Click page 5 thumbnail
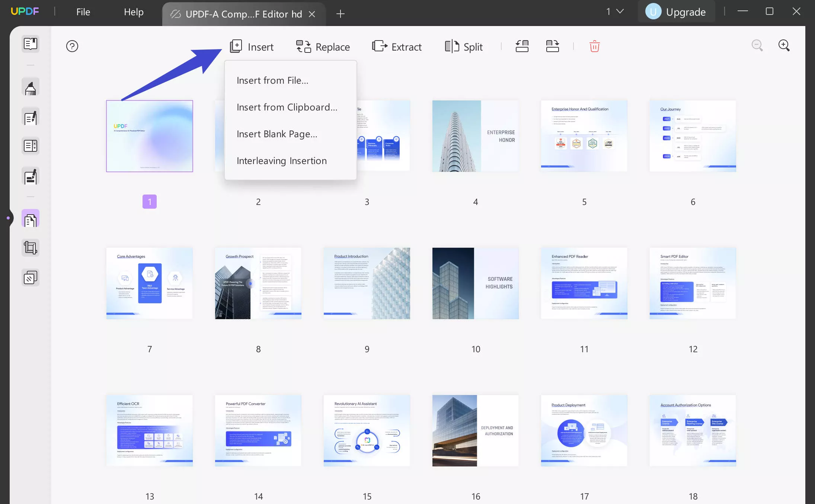This screenshot has height=504, width=815. [584, 136]
